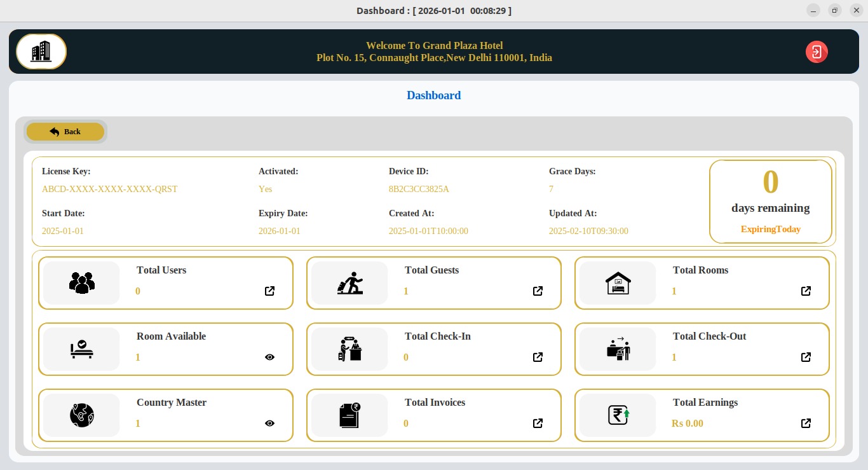Click the Dashboard heading
Image resolution: width=868 pixels, height=470 pixels.
433,95
